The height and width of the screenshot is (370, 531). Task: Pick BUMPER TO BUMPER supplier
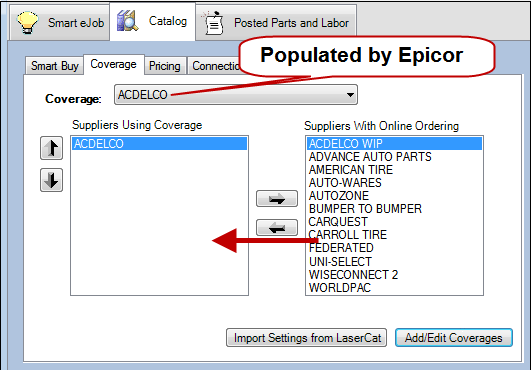[394, 209]
